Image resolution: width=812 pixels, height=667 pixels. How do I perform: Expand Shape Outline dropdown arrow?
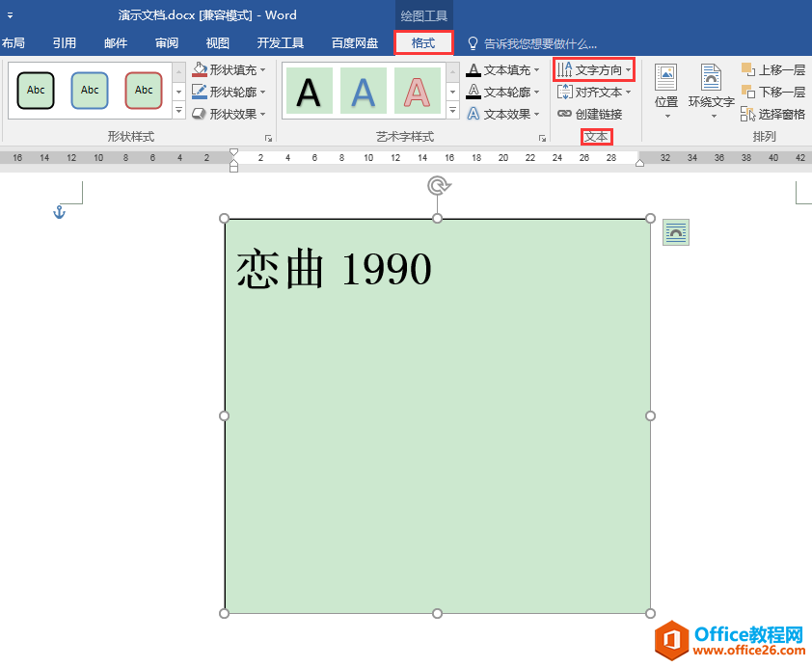click(263, 93)
